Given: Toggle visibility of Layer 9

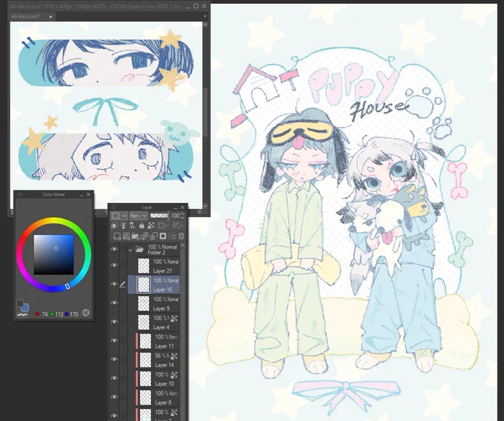Looking at the screenshot, I should pos(114,303).
